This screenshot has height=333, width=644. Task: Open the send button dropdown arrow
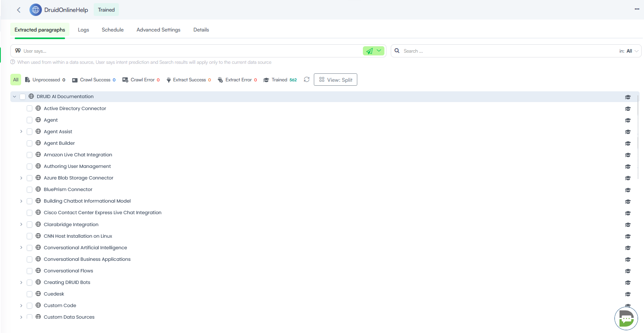[379, 51]
